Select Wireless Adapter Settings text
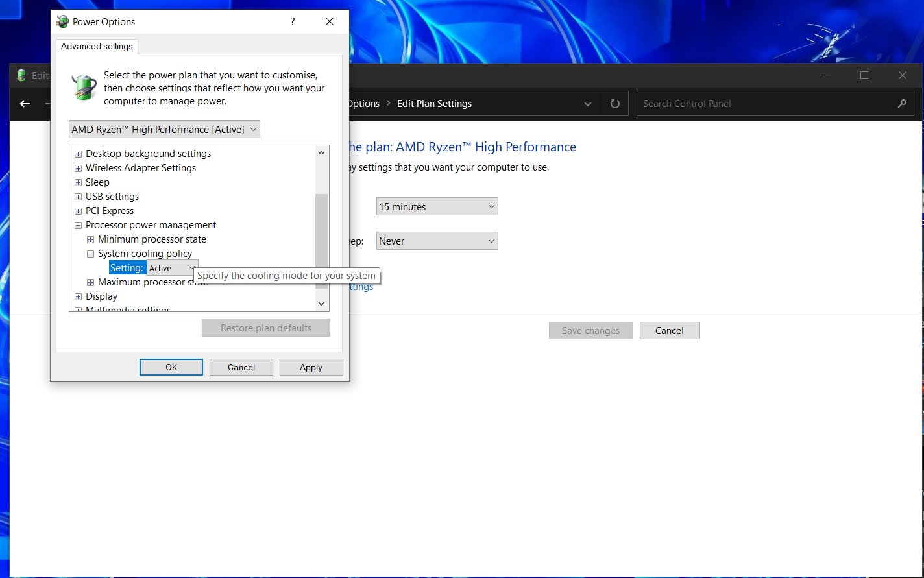The width and height of the screenshot is (924, 578). (x=141, y=168)
